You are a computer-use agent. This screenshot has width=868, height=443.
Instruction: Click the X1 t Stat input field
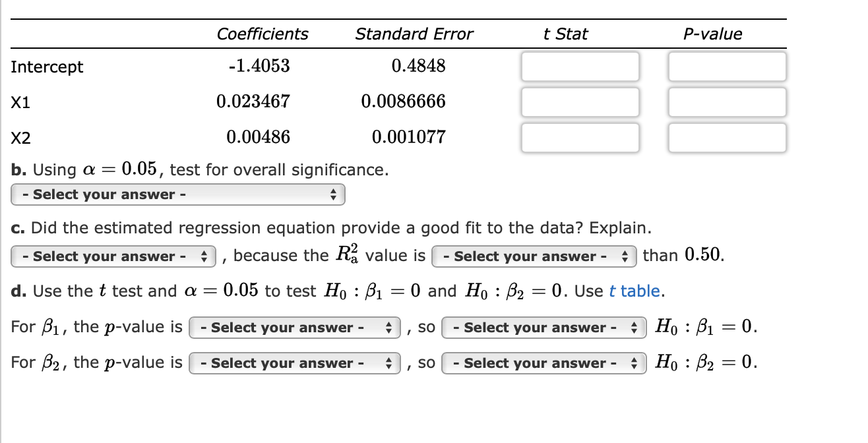[x=580, y=102]
